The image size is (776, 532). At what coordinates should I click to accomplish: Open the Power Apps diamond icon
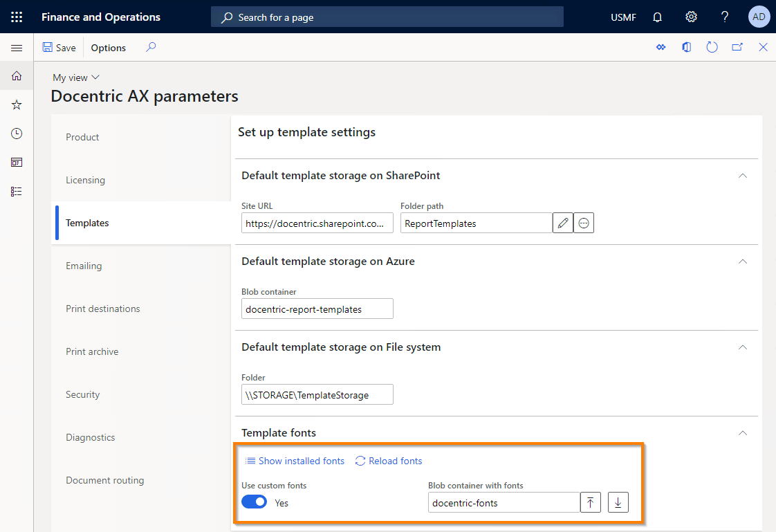click(660, 47)
